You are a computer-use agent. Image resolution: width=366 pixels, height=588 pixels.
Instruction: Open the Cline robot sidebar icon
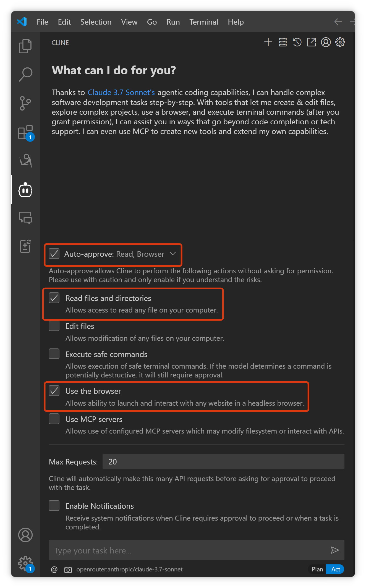25,190
